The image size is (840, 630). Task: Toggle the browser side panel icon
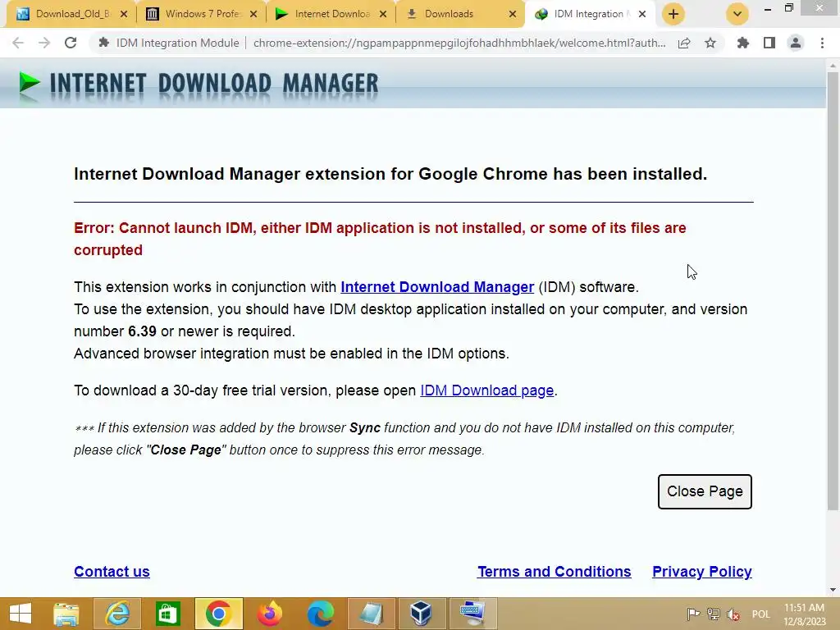[x=769, y=43]
